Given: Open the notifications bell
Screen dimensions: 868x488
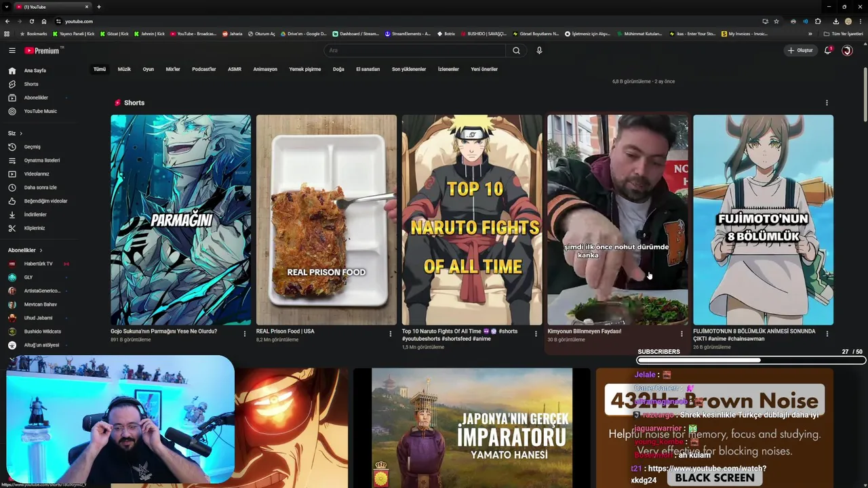Looking at the screenshot, I should [x=827, y=50].
